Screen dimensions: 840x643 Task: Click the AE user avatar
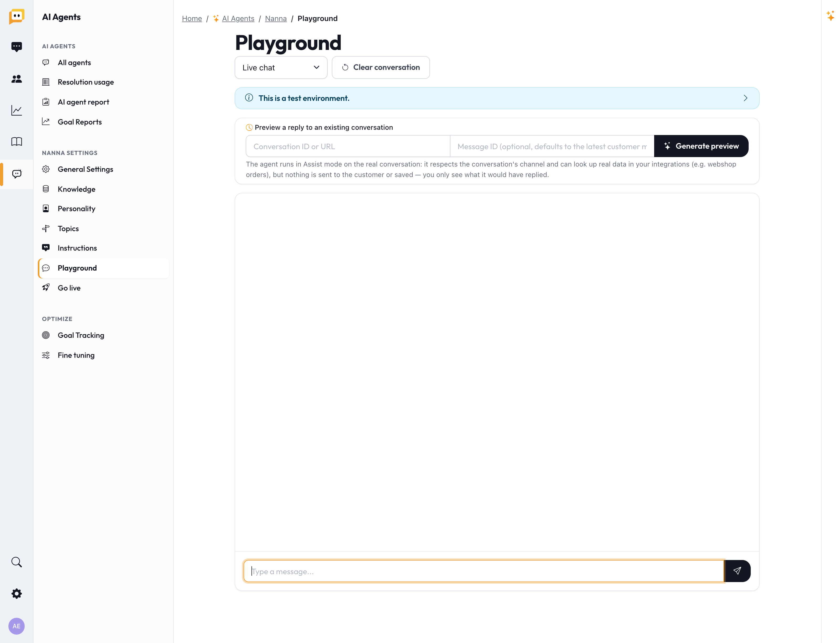tap(17, 626)
